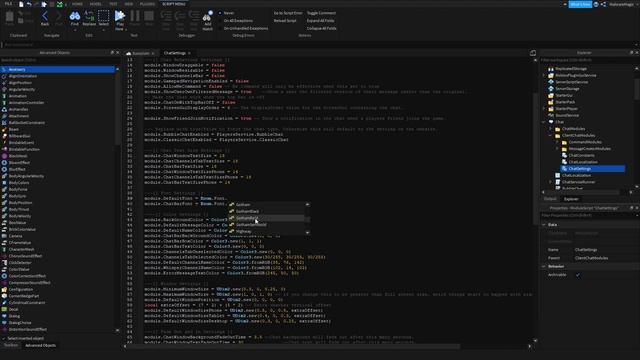
Task: Click Reload Script
Action: [x=285, y=20]
